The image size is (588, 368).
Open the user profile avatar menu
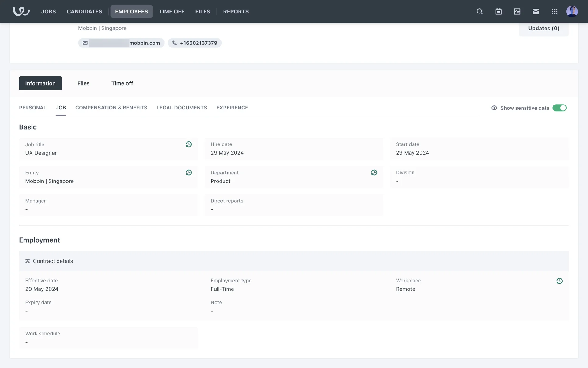571,11
